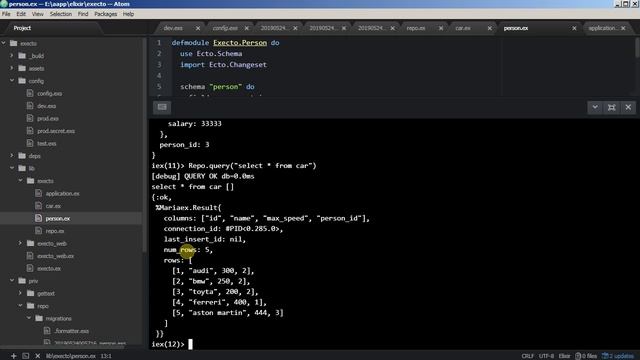Switch to the car.ex tab
640x360 pixels.
coord(463,28)
